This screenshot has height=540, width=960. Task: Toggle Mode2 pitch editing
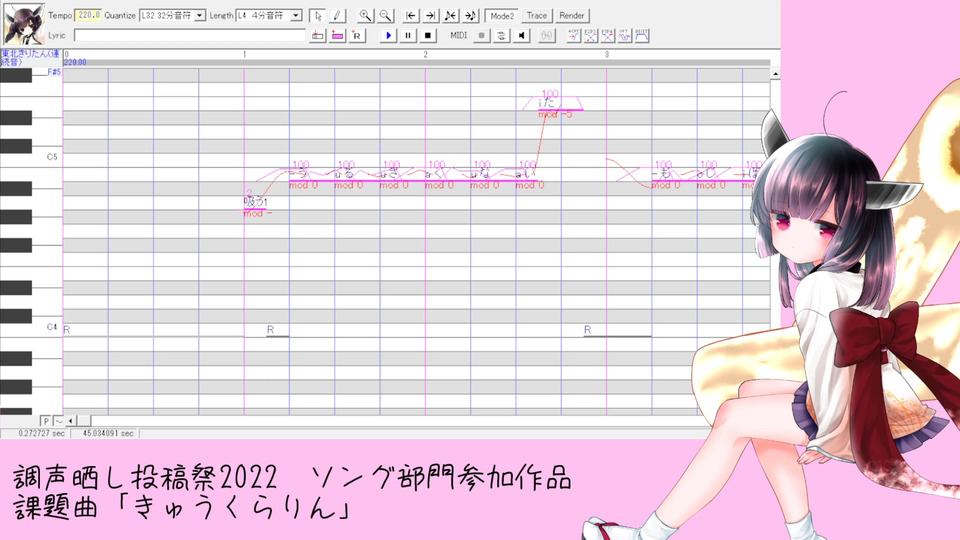click(501, 15)
